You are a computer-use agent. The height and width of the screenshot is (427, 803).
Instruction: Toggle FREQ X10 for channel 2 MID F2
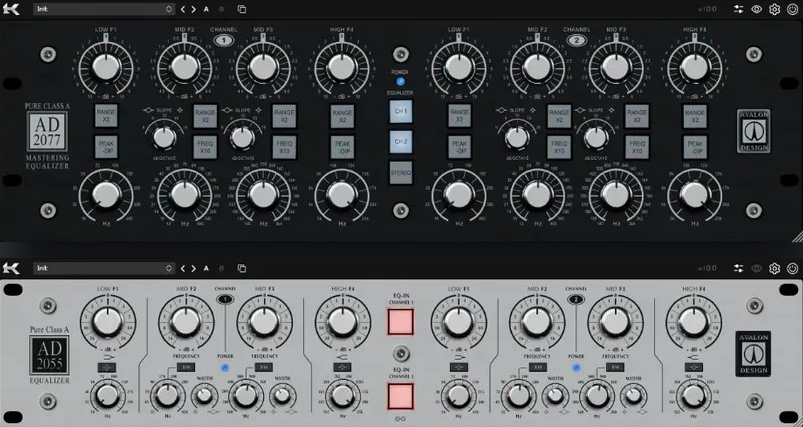[x=559, y=147]
